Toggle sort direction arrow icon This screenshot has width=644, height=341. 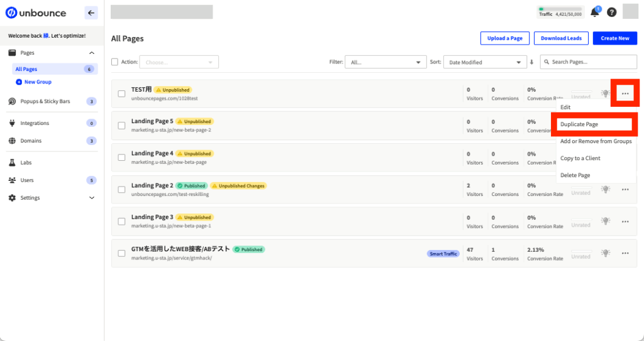tap(531, 62)
